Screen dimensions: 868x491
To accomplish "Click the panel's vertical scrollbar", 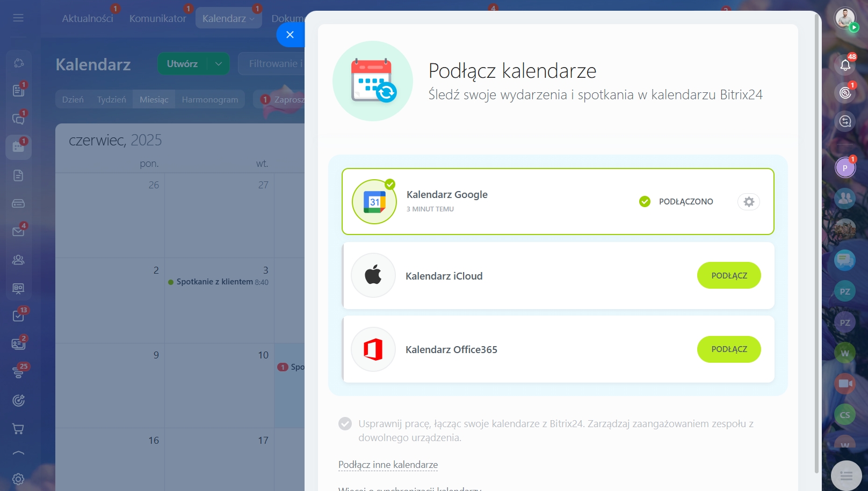I will 817,244.
